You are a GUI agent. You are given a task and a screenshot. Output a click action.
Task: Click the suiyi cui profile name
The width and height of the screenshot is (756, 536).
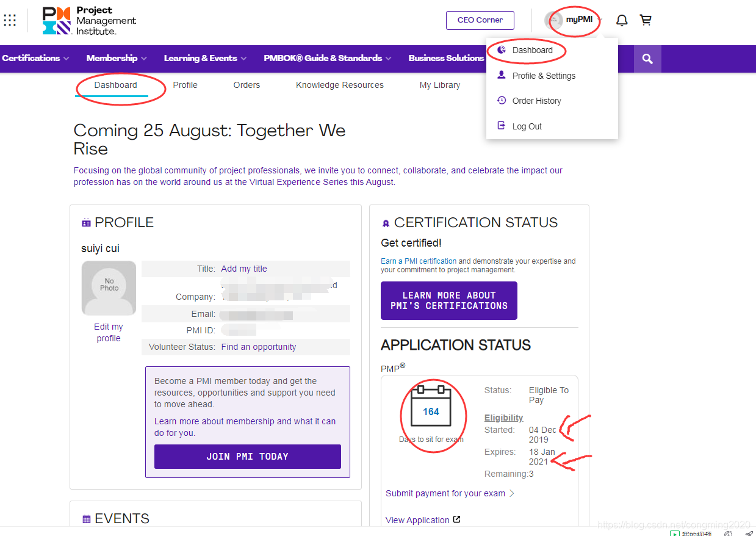coord(100,248)
